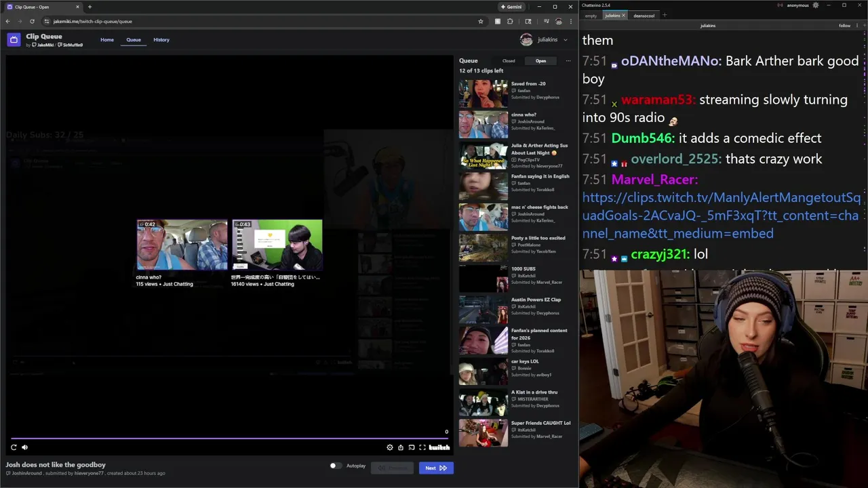The width and height of the screenshot is (868, 488).
Task: Close the Clip Queue browser tab
Action: (x=77, y=7)
